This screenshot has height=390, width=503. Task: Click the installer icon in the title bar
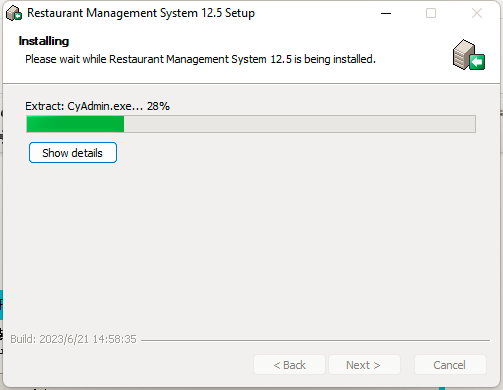click(x=14, y=13)
